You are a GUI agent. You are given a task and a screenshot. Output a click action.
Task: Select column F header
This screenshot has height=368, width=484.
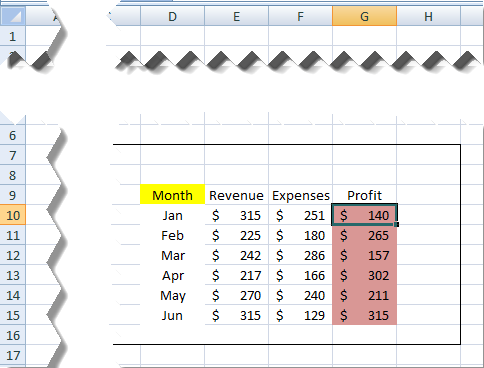(x=300, y=16)
